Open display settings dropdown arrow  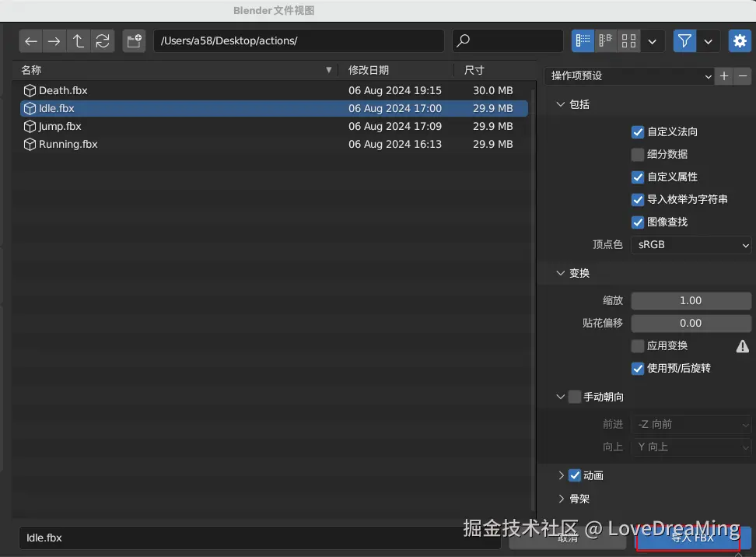click(653, 41)
